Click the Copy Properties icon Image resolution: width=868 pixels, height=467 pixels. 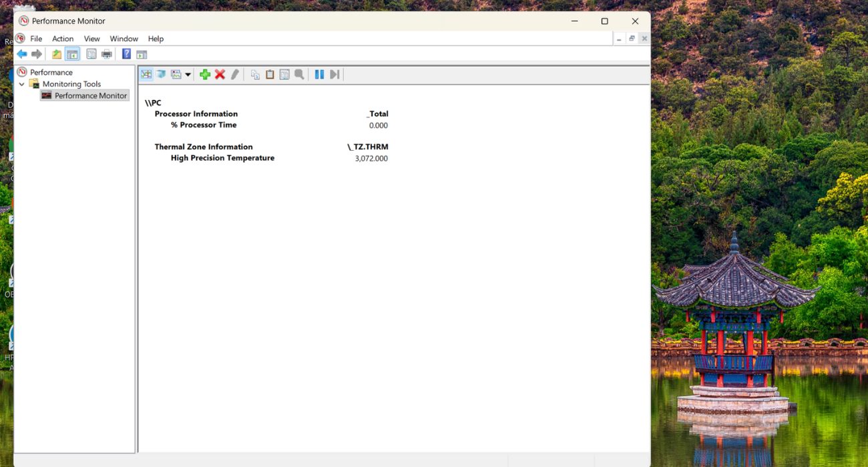pos(255,74)
